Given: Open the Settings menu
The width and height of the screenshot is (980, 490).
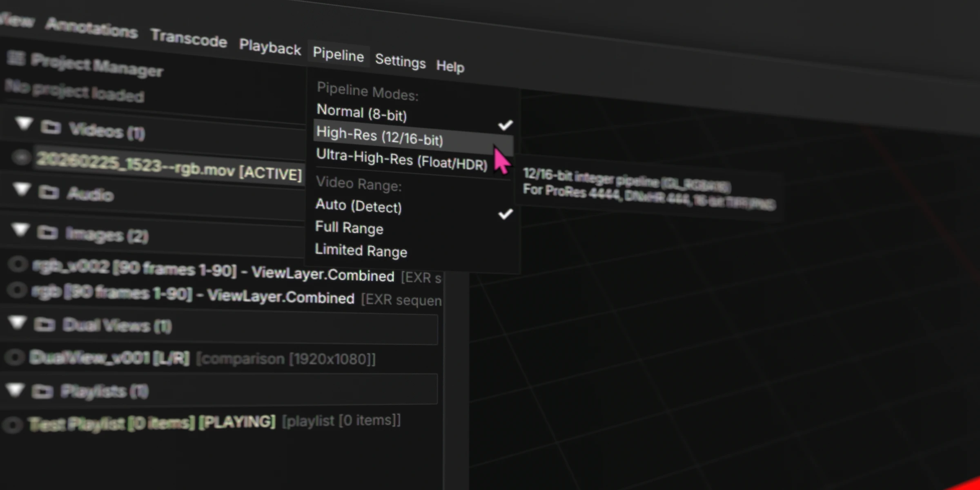Looking at the screenshot, I should 400,61.
